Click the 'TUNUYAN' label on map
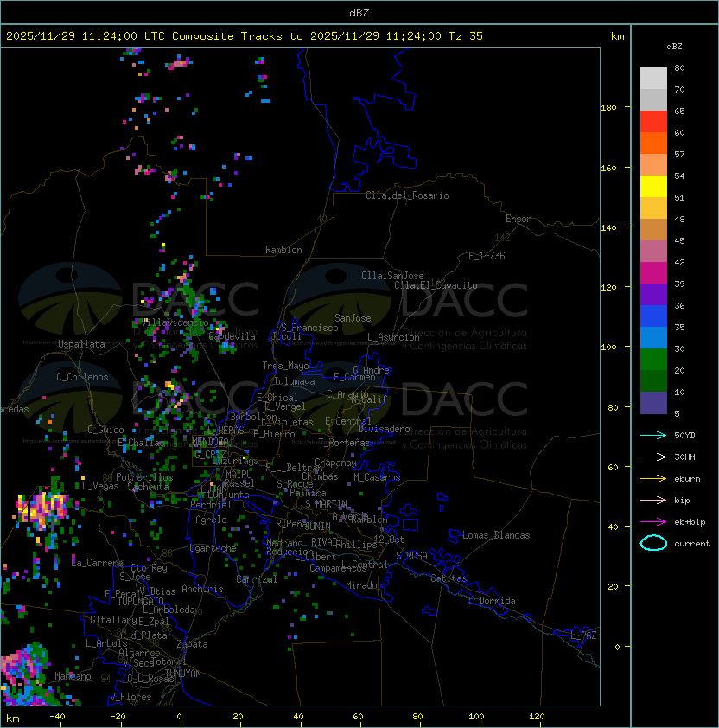719x728 pixels. point(183,674)
